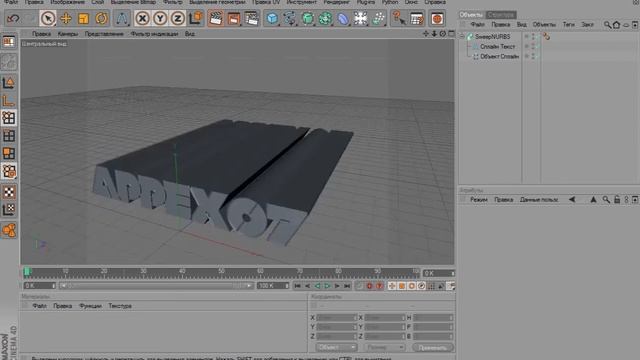Go to the first frame button
This screenshot has height=360, width=640.
pyautogui.click(x=298, y=286)
